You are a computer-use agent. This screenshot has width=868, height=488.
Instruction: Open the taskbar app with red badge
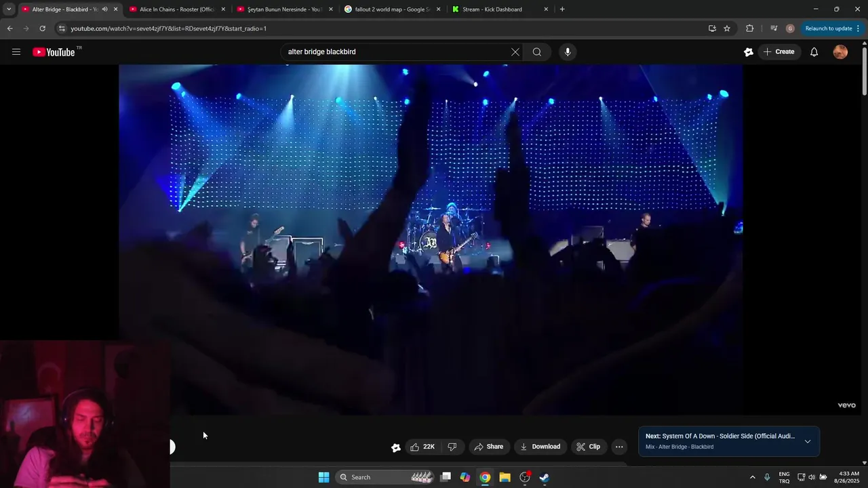click(x=524, y=477)
